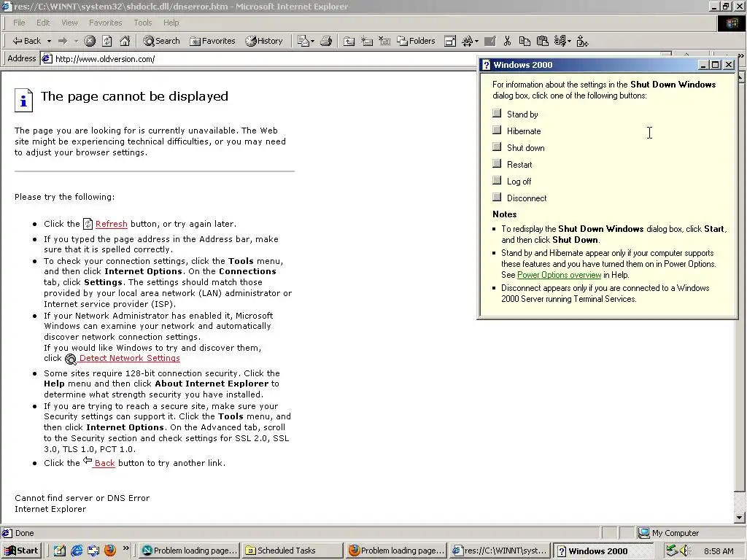Image resolution: width=747 pixels, height=560 pixels.
Task: Click the 8:58 AM taskbar clock
Action: 719,551
